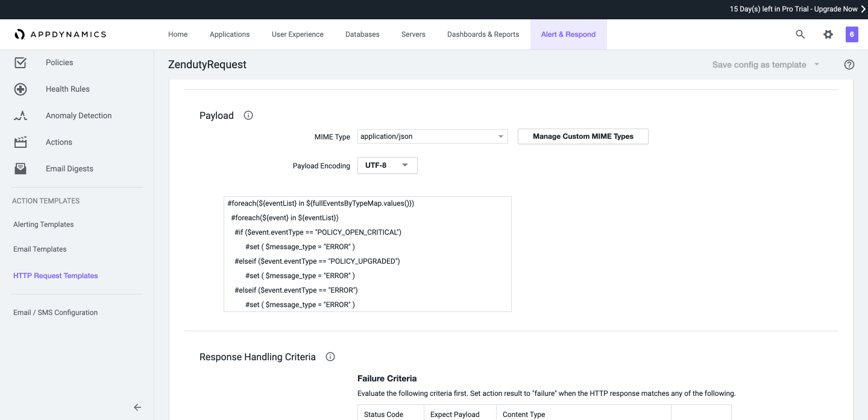
Task: Click the Content Type column header
Action: click(524, 415)
